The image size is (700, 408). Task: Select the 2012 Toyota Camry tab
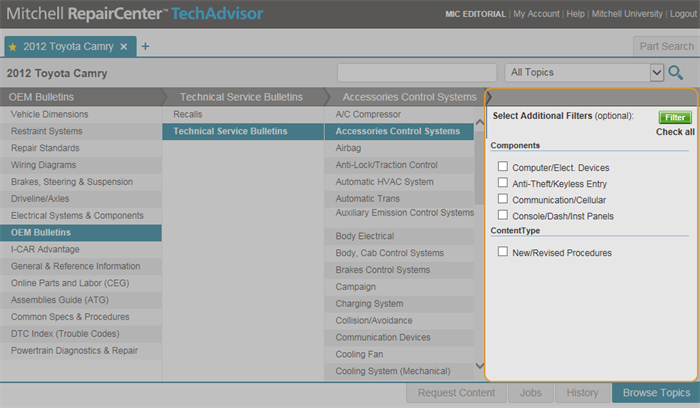pos(68,46)
